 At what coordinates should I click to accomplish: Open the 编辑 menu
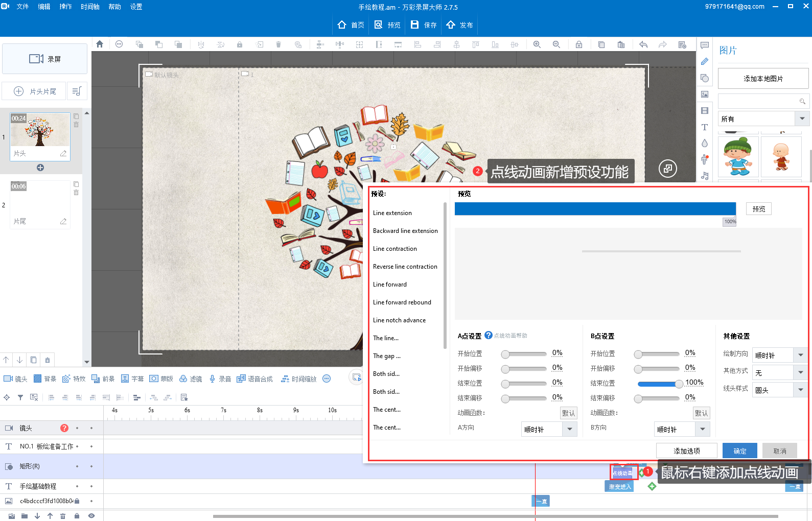coord(44,7)
